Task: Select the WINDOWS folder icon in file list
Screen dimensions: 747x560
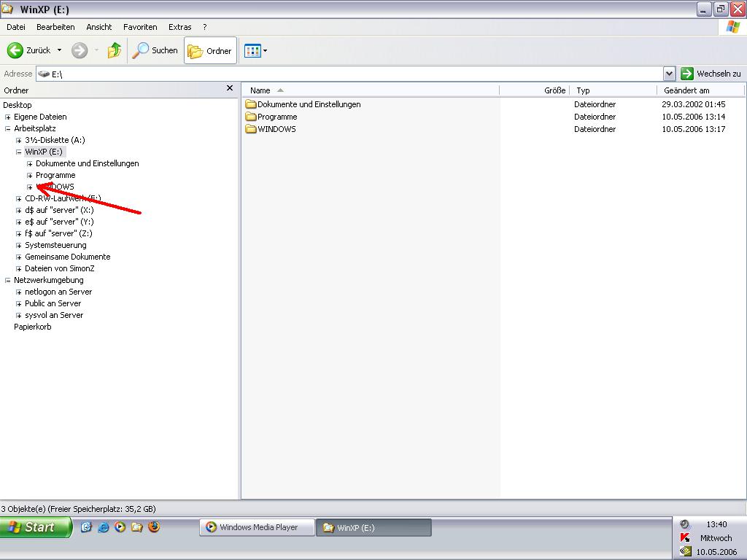Action: click(251, 128)
